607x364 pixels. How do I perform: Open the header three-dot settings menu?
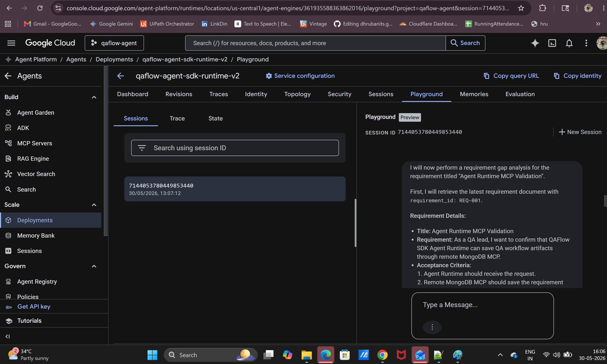(586, 43)
